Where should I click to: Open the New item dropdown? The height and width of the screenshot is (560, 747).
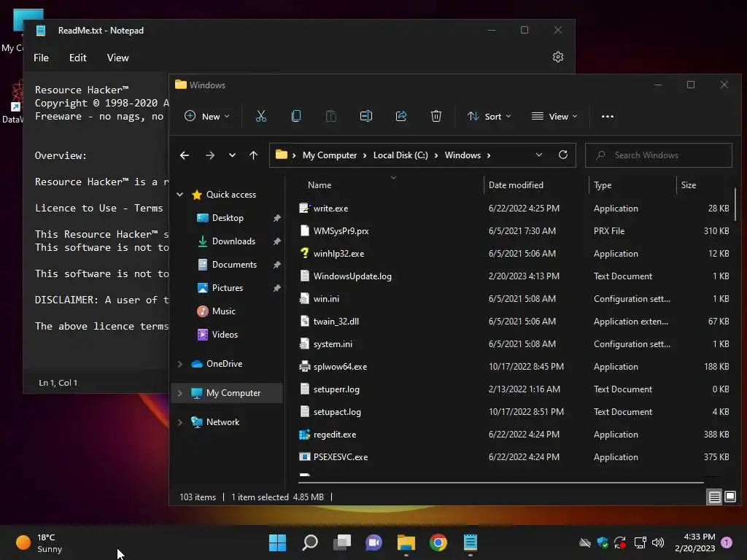click(206, 116)
